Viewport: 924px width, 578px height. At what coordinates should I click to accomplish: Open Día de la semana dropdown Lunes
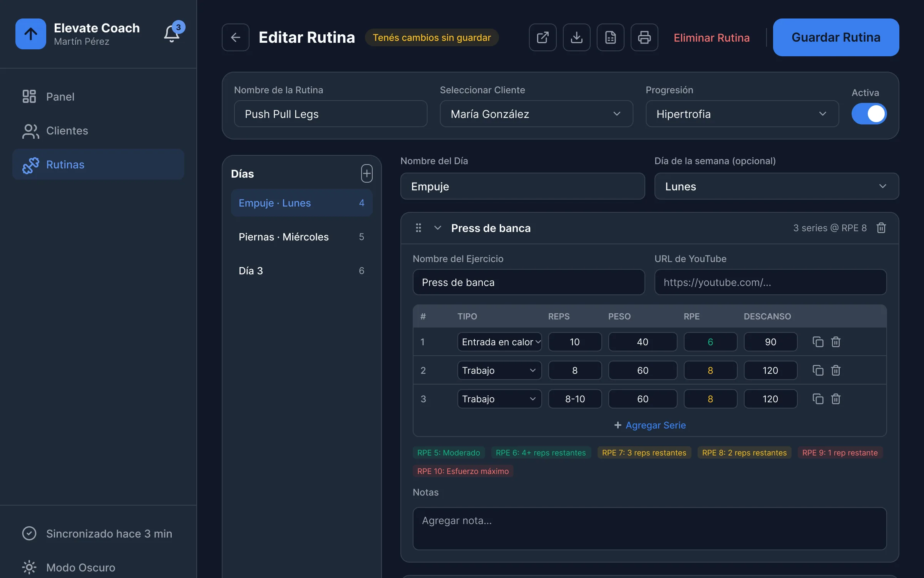click(x=777, y=186)
